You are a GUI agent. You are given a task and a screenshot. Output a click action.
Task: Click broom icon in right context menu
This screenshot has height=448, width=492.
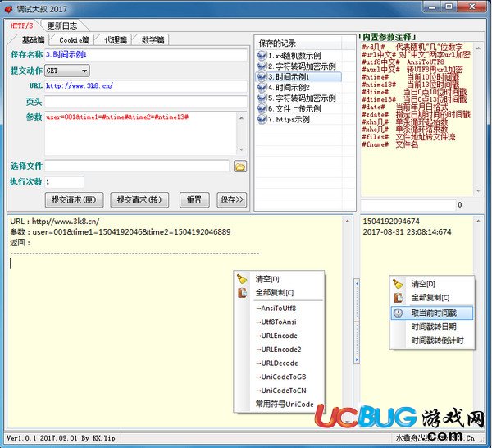[x=398, y=284]
